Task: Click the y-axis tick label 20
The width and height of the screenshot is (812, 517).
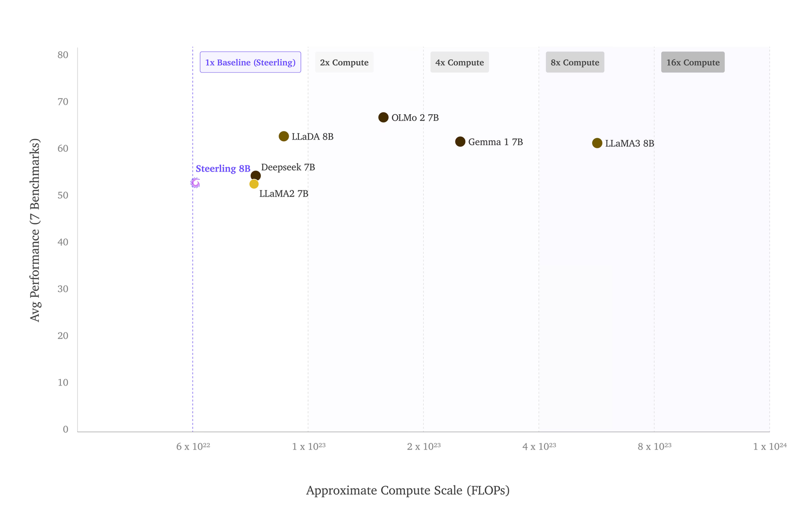Action: tap(63, 335)
